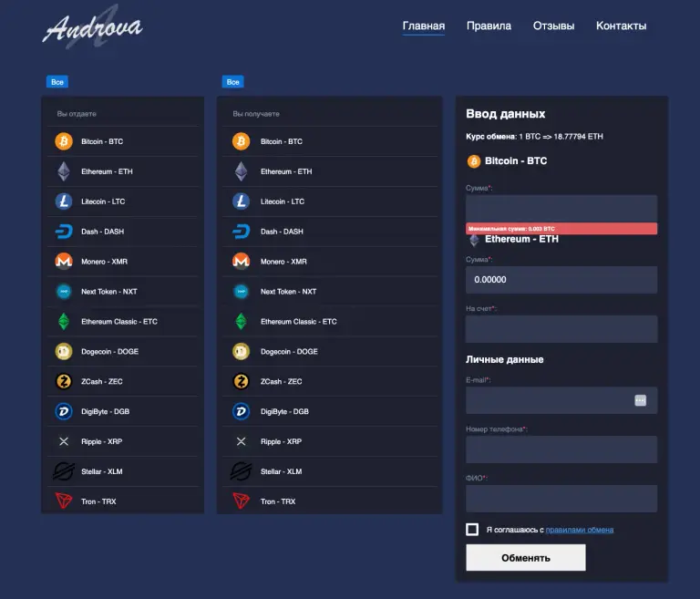Focus the E-mail input field

coord(561,400)
